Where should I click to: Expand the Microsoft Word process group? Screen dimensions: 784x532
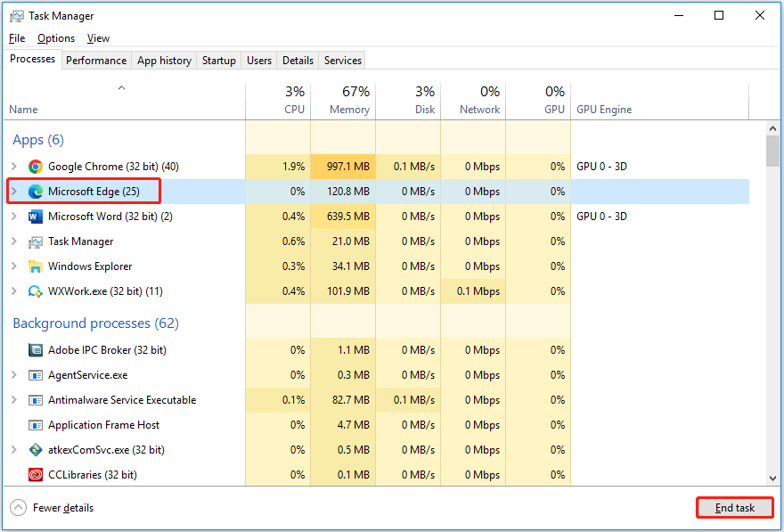click(x=14, y=216)
